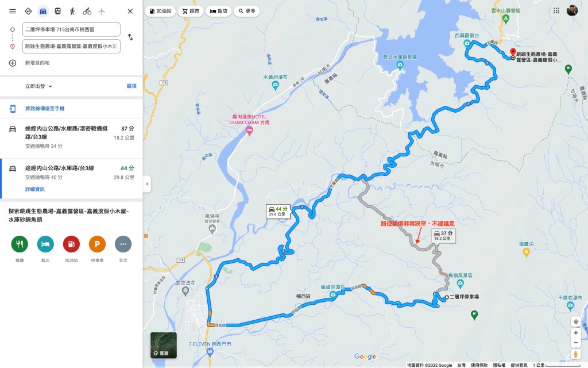Filter map by 飯店 chip
Screen dimensions: 588x368
click(x=219, y=11)
